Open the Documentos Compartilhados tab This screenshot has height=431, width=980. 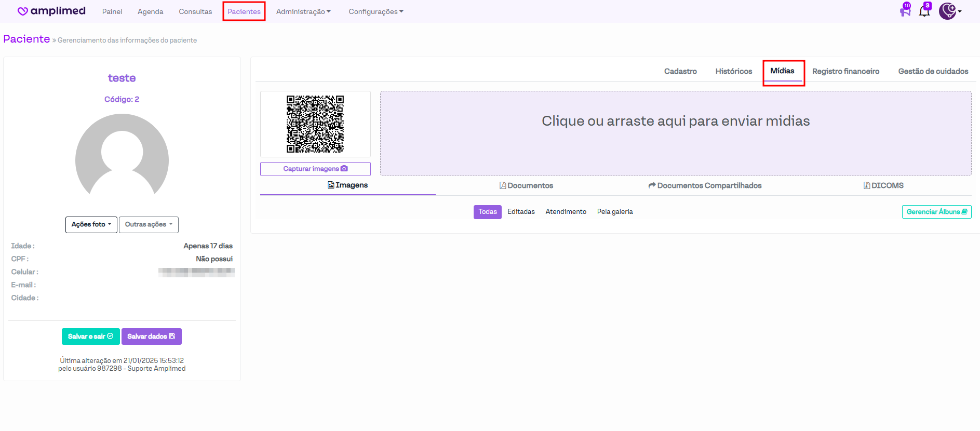(x=705, y=185)
